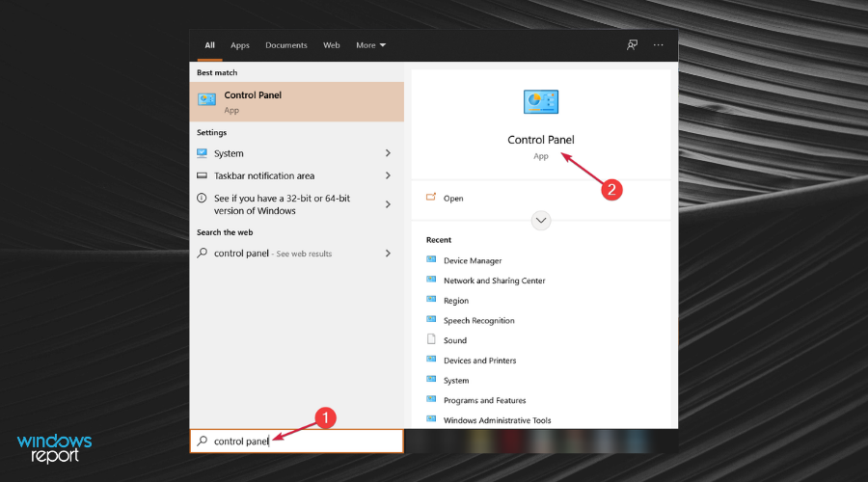Click the large Control Panel preview icon
Viewport: 868px width, 482px height.
[x=541, y=102]
